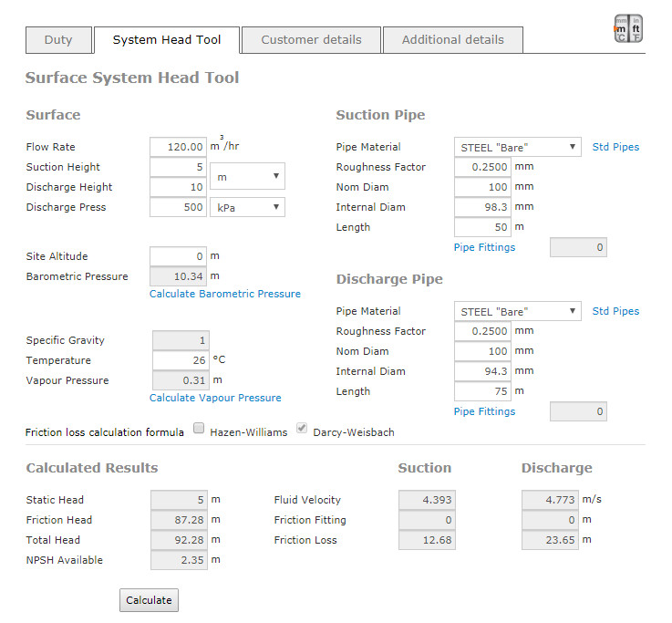Switch to the Duty tab

(x=57, y=40)
